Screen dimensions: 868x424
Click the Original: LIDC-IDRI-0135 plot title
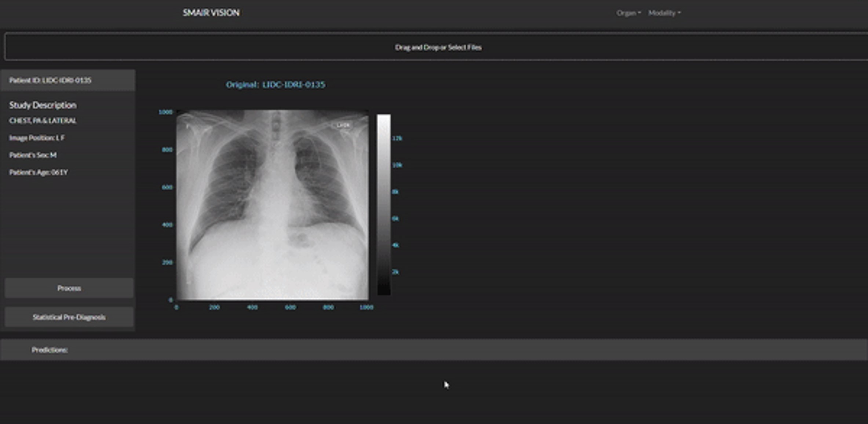[275, 85]
